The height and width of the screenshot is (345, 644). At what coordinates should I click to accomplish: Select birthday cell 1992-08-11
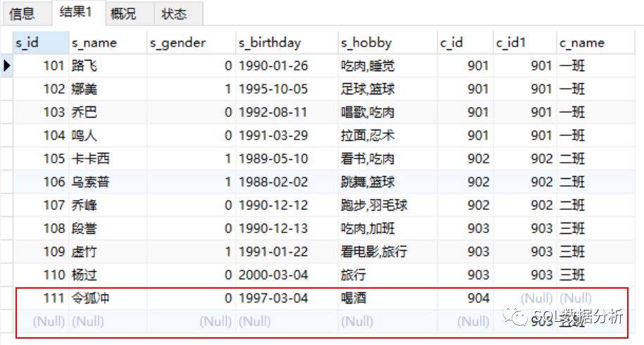click(x=286, y=112)
